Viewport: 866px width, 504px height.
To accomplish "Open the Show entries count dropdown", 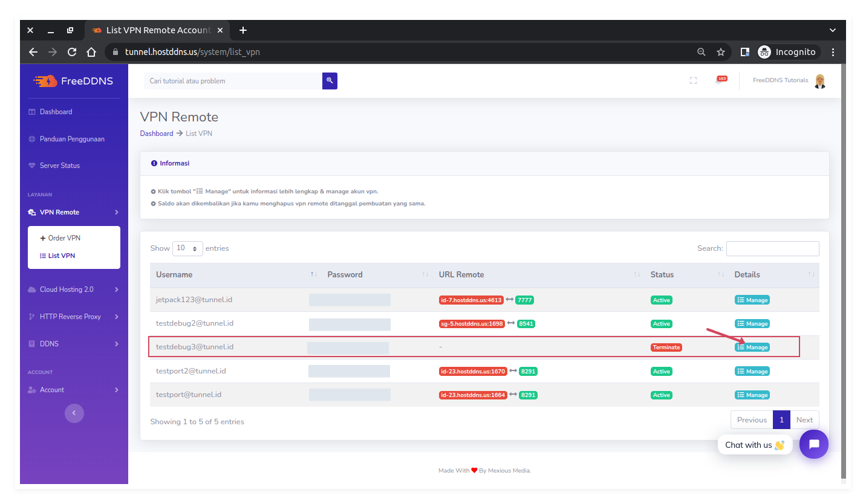I will pyautogui.click(x=187, y=248).
